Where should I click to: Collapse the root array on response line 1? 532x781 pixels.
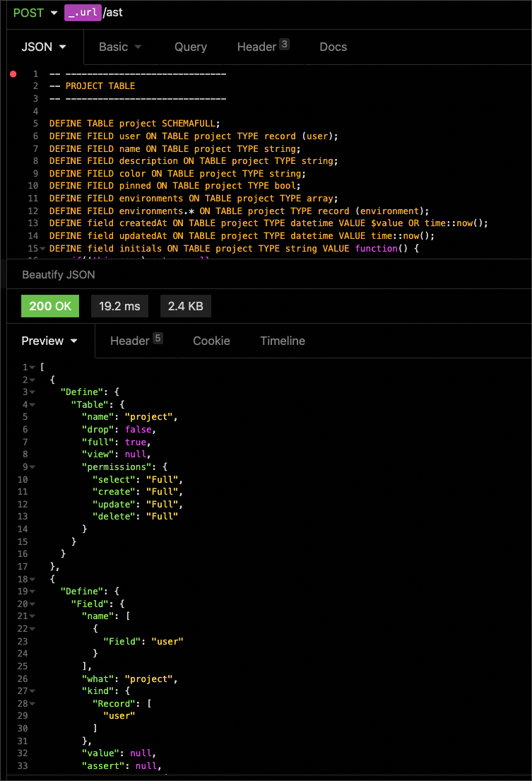coord(32,367)
